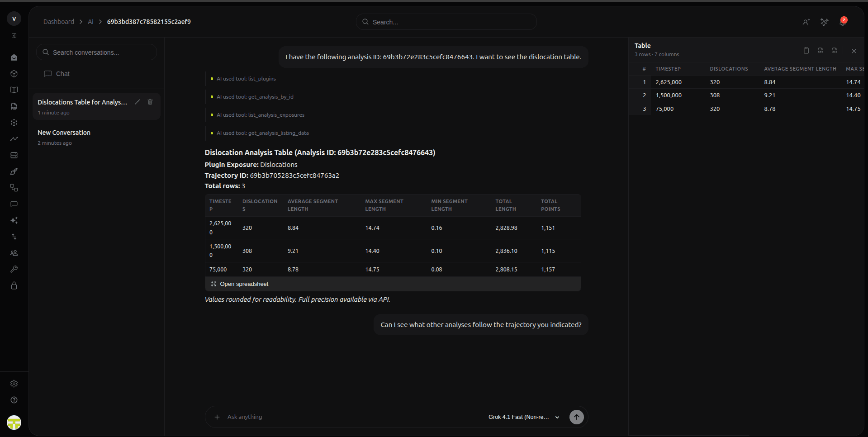Start a new Chat from sidebar
The width and height of the screenshot is (868, 437).
tap(57, 74)
